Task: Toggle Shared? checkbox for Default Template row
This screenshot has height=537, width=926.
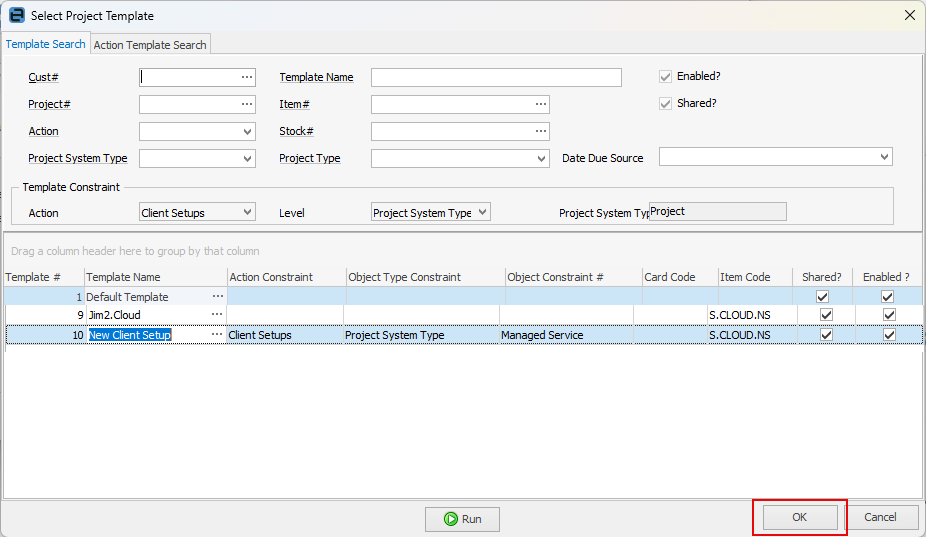Action: (x=822, y=297)
